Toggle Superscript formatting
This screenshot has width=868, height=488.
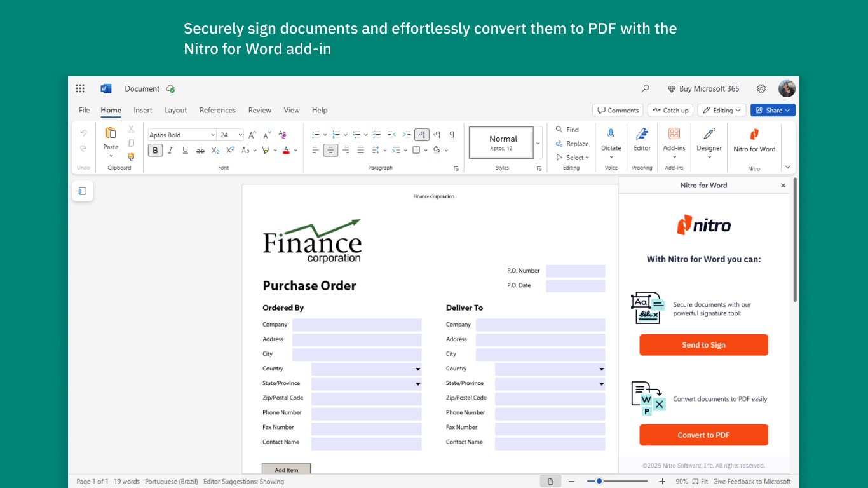pyautogui.click(x=230, y=150)
